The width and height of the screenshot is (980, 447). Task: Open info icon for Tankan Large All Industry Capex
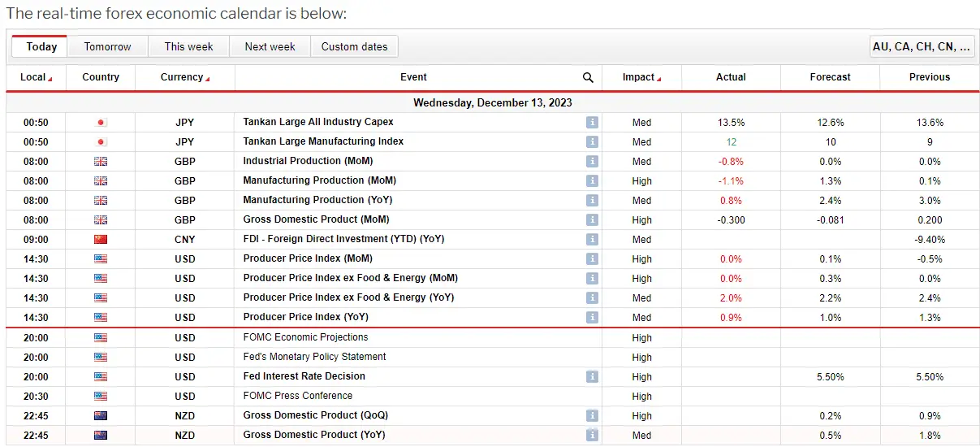pos(592,122)
